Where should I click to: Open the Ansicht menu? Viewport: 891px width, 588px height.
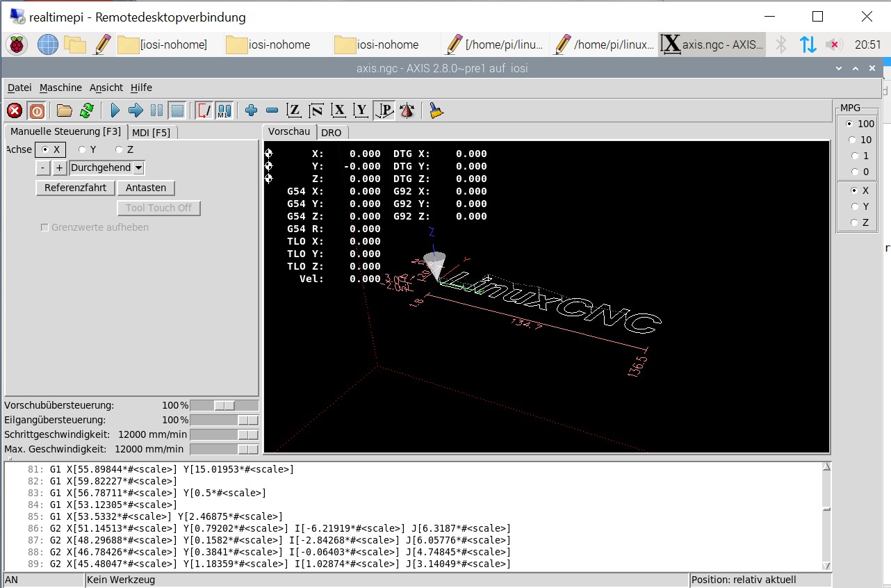point(106,88)
